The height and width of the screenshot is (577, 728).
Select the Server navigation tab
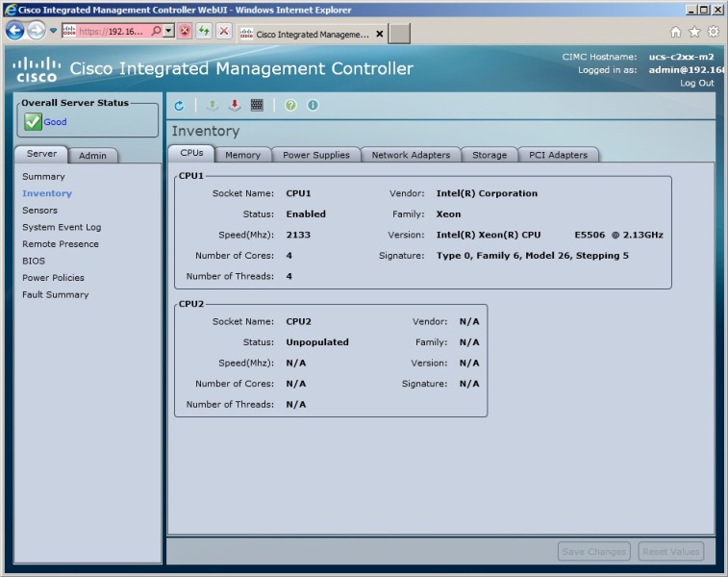(x=41, y=154)
